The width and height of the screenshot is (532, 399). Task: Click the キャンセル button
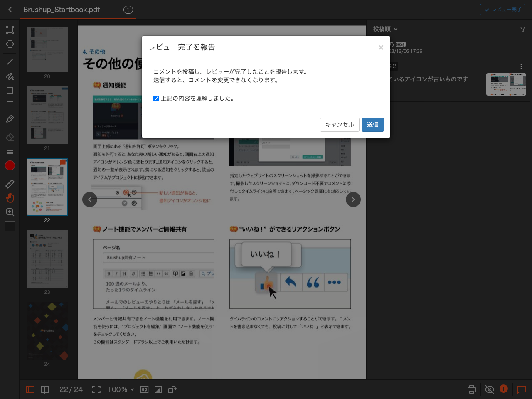[x=340, y=124]
